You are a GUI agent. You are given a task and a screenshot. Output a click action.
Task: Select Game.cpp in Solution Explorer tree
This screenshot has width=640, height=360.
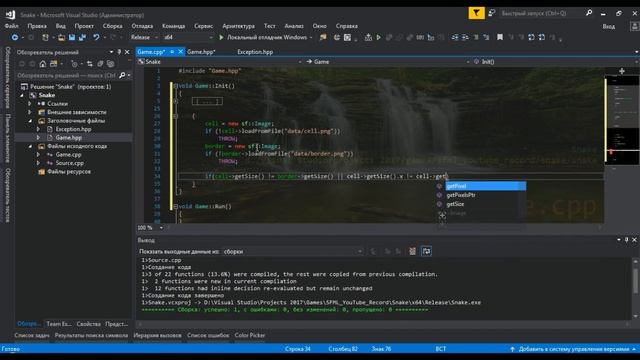click(x=68, y=155)
